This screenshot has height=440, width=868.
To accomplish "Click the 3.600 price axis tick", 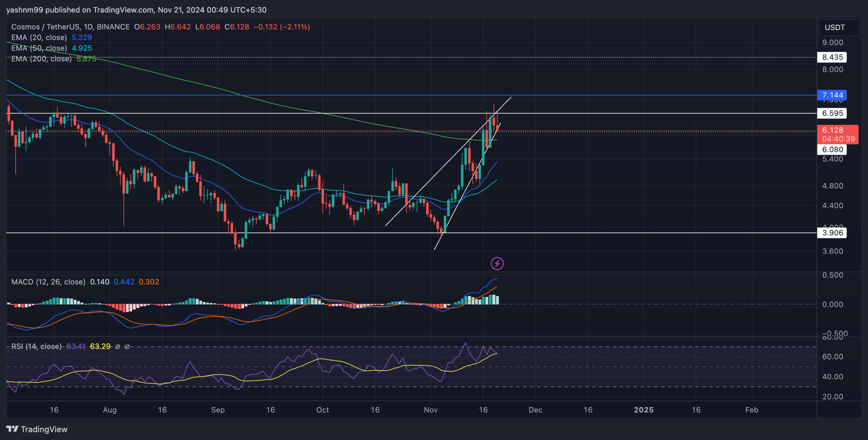I will [832, 251].
